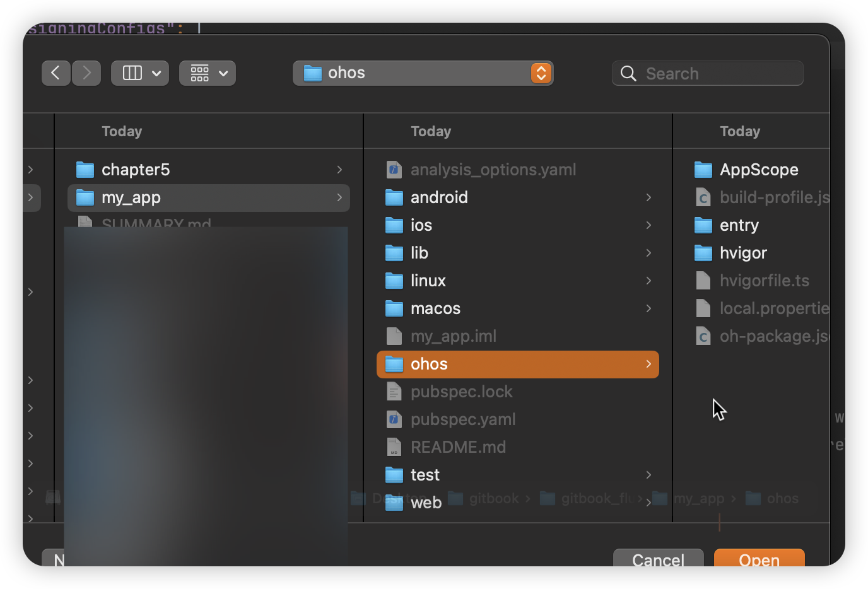Click the test folder icon

click(x=394, y=475)
